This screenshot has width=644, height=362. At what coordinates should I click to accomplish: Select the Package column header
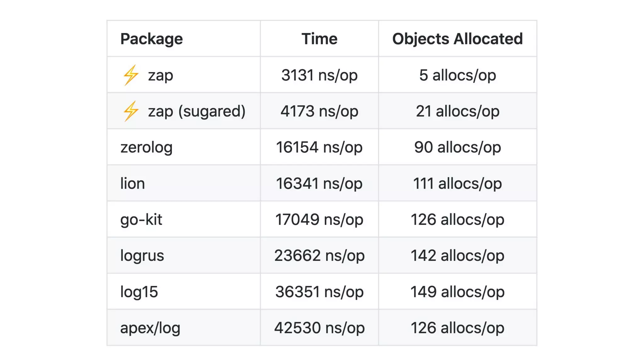[151, 39]
